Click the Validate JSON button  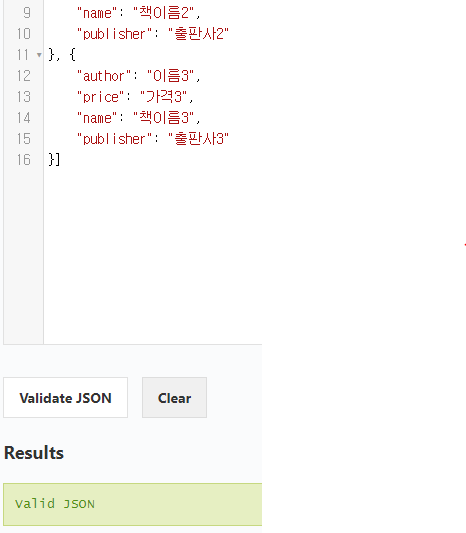66,397
